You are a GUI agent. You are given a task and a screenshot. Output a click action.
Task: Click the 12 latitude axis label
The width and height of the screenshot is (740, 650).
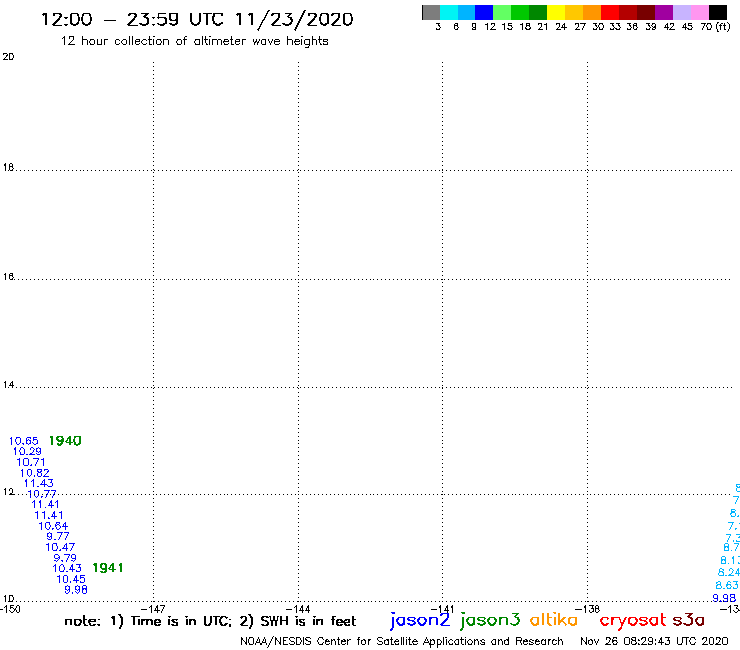(8, 492)
